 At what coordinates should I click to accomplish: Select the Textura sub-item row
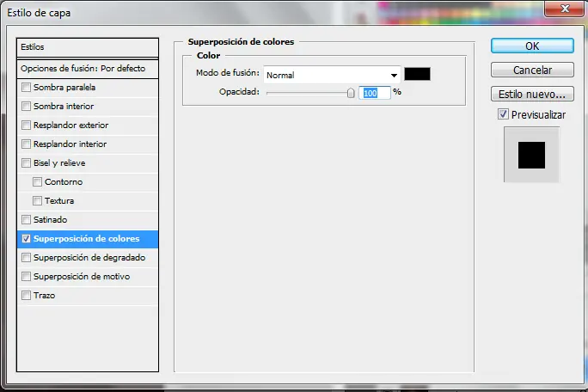88,201
